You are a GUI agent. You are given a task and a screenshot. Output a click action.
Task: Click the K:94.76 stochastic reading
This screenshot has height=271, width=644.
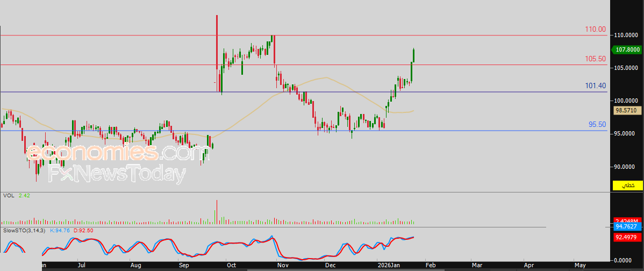tap(60, 230)
